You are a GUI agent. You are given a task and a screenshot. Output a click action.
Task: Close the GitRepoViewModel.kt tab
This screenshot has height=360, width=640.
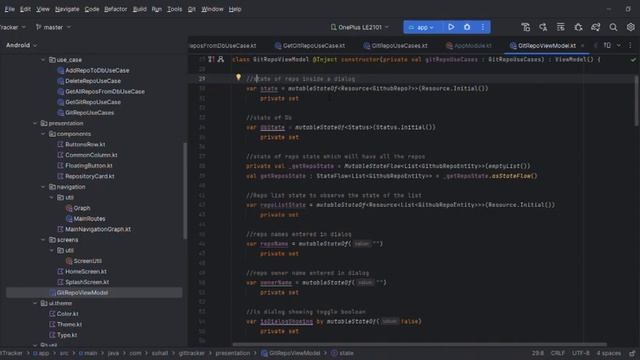tap(582, 46)
